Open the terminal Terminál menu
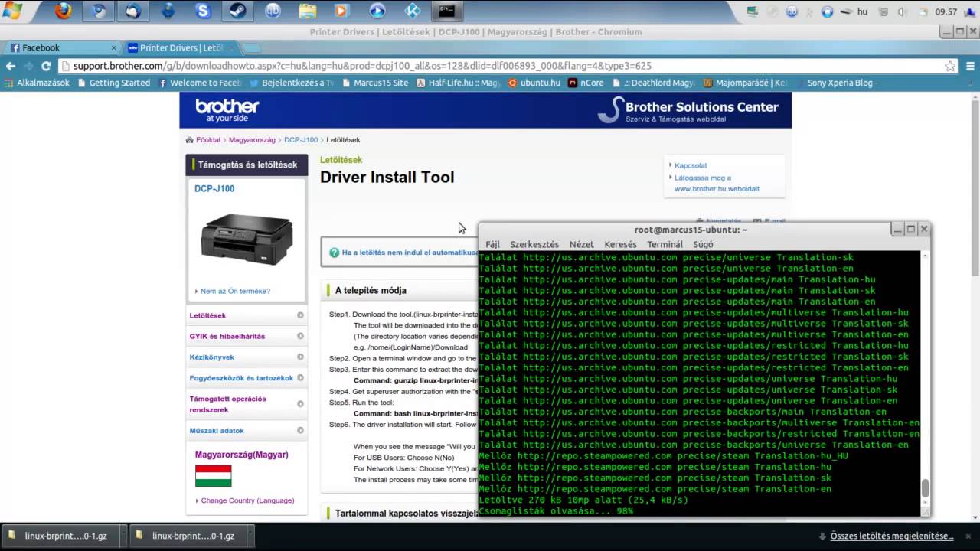Viewport: 980px width, 551px height. pyautogui.click(x=665, y=244)
